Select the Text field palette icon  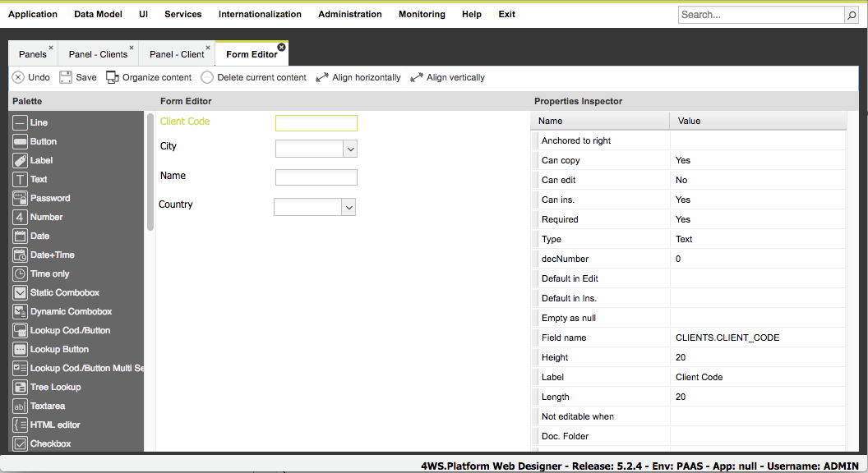(20, 179)
